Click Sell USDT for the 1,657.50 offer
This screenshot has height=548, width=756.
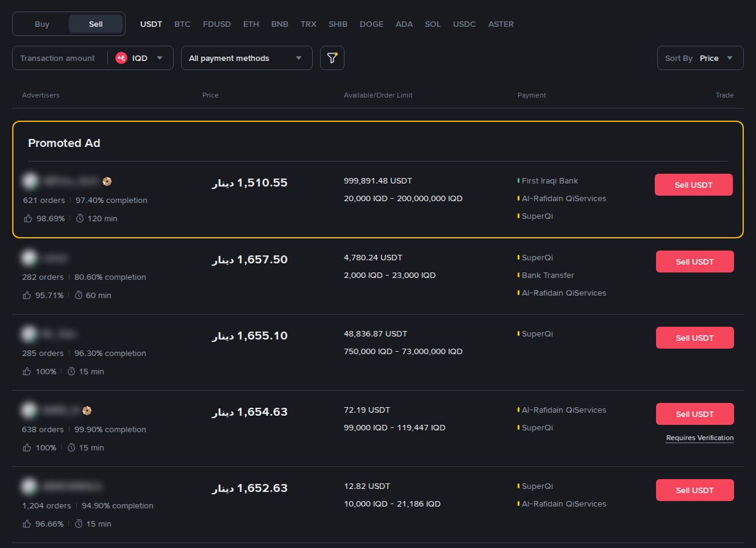pos(695,262)
